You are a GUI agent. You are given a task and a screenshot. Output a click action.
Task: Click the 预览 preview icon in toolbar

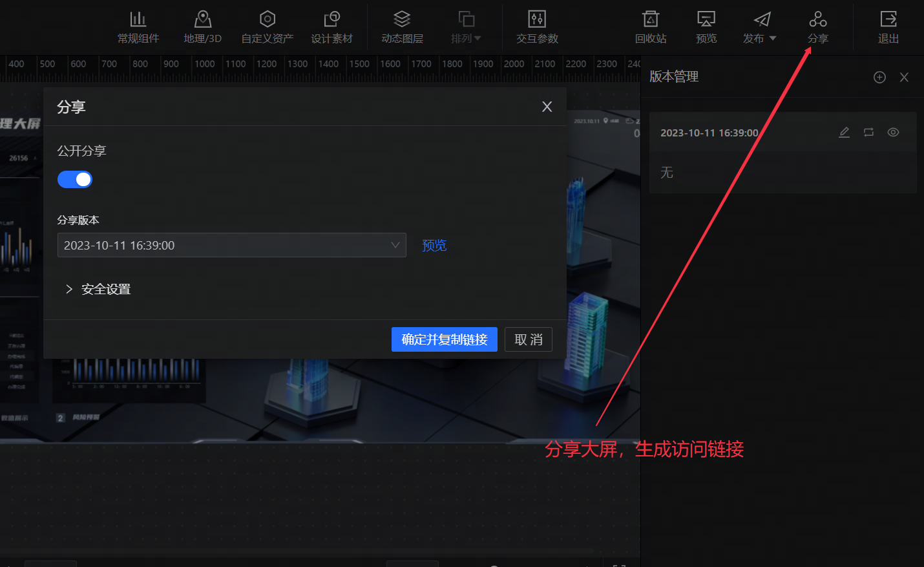pos(706,26)
